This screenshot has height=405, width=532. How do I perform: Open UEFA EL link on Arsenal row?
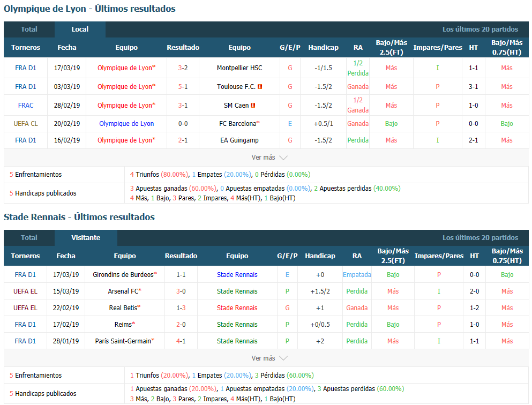pyautogui.click(x=25, y=291)
